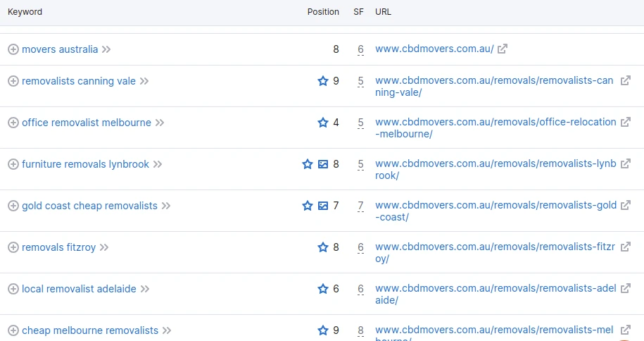
Task: Open external link icon for removalists-melbourne URL
Action: (x=626, y=330)
